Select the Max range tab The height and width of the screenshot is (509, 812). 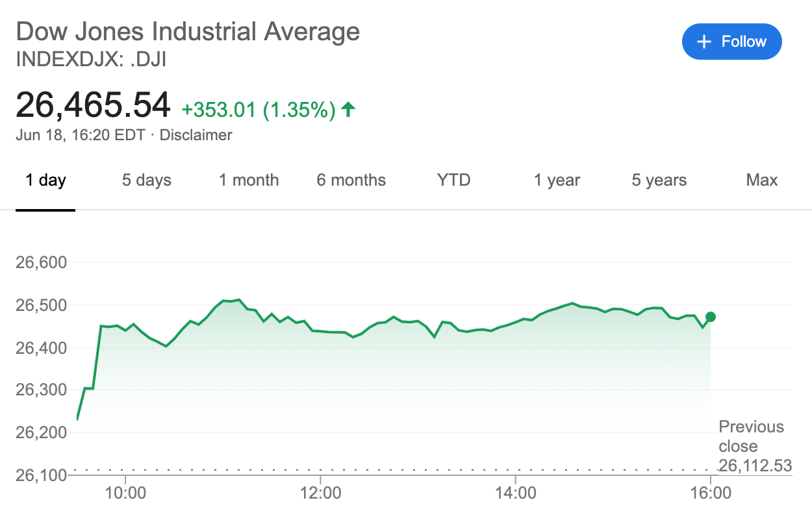[762, 180]
